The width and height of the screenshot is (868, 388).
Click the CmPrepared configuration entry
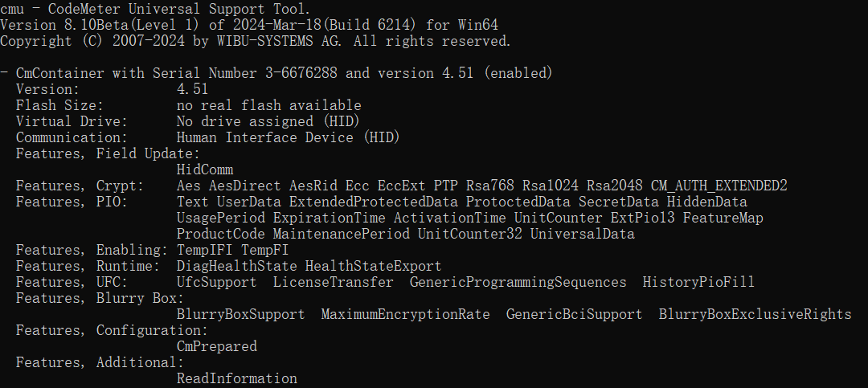click(x=217, y=346)
